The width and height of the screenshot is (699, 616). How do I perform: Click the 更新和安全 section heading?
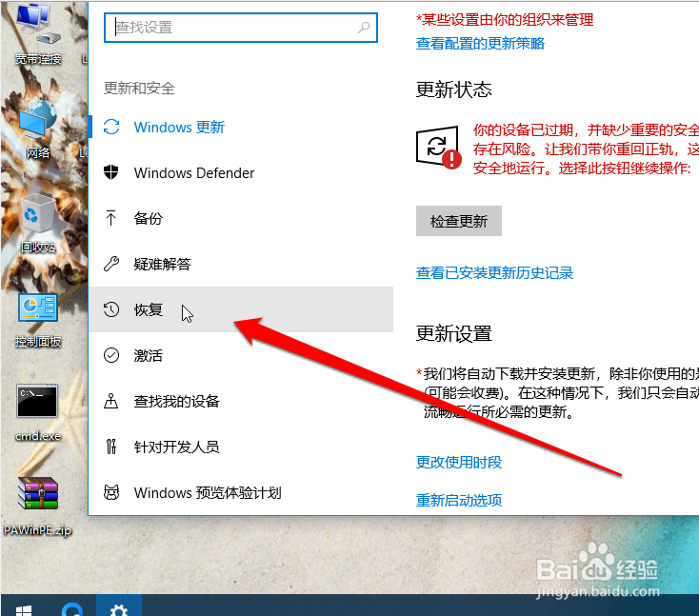click(139, 88)
